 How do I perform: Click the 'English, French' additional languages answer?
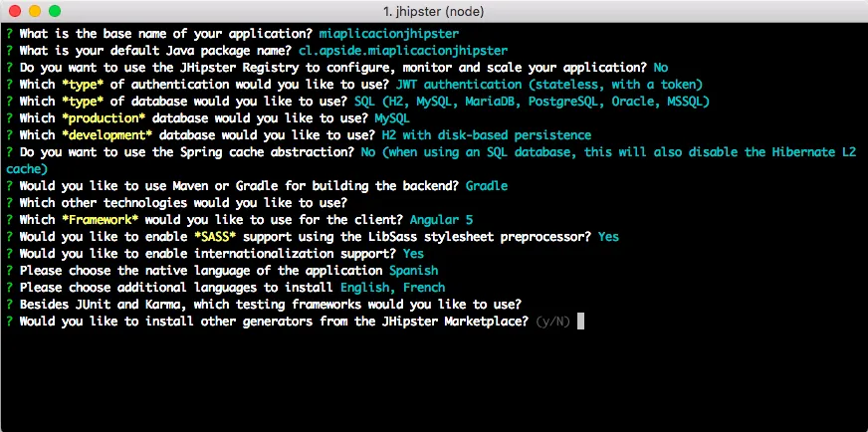(392, 288)
